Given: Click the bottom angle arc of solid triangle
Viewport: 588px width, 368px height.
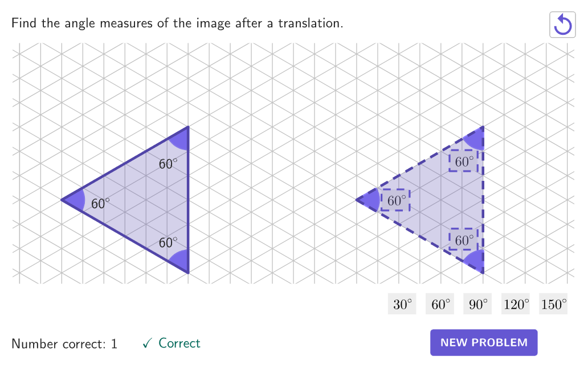Looking at the screenshot, I should click(181, 261).
